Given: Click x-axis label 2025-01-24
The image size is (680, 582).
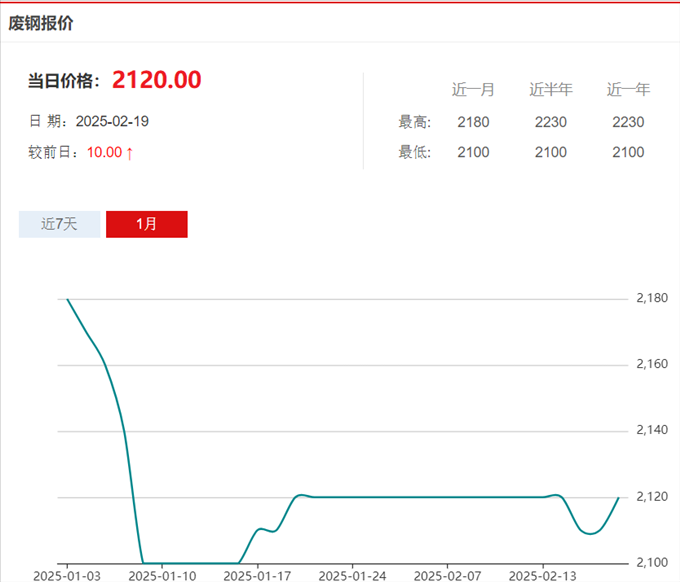Looking at the screenshot, I should click(352, 575).
